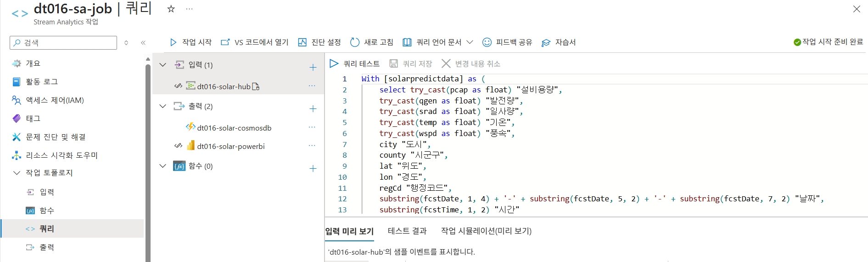
Task: Open 진단 설정 diagnostic settings
Action: click(x=319, y=42)
